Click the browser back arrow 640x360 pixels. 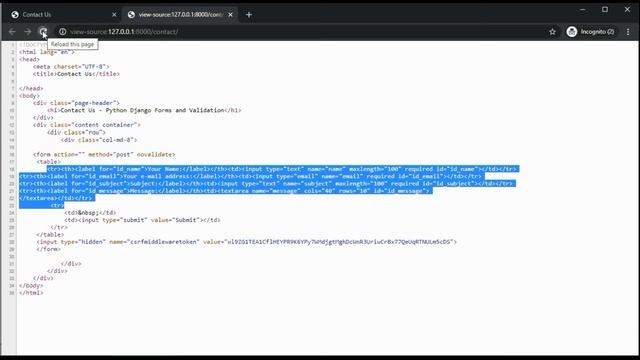coord(12,31)
